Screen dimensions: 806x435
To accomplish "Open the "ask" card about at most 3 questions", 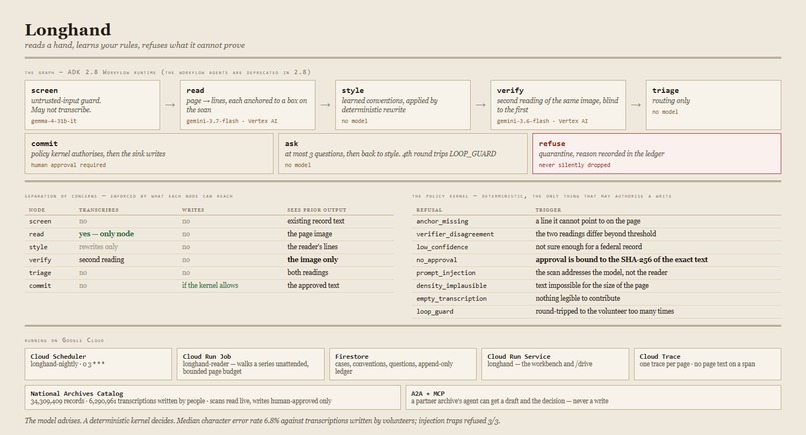I will click(402, 154).
